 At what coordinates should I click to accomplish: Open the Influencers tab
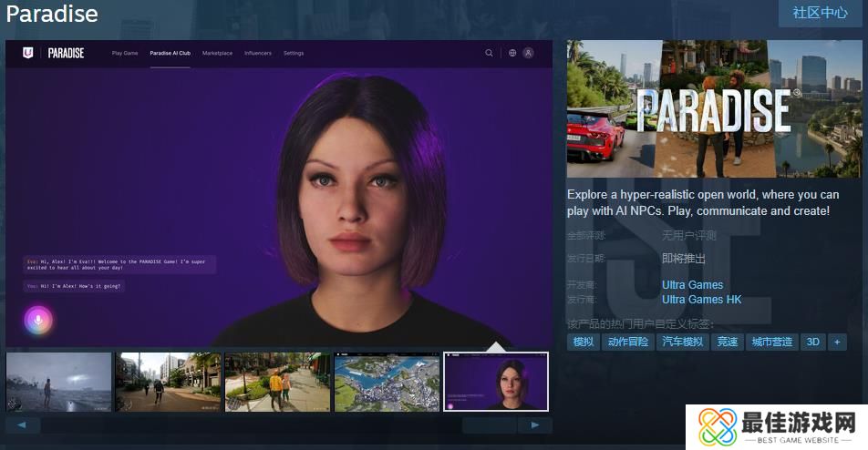pyautogui.click(x=258, y=54)
